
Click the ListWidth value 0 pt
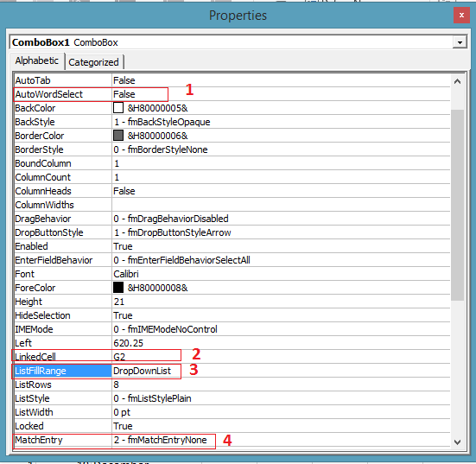pyautogui.click(x=122, y=412)
